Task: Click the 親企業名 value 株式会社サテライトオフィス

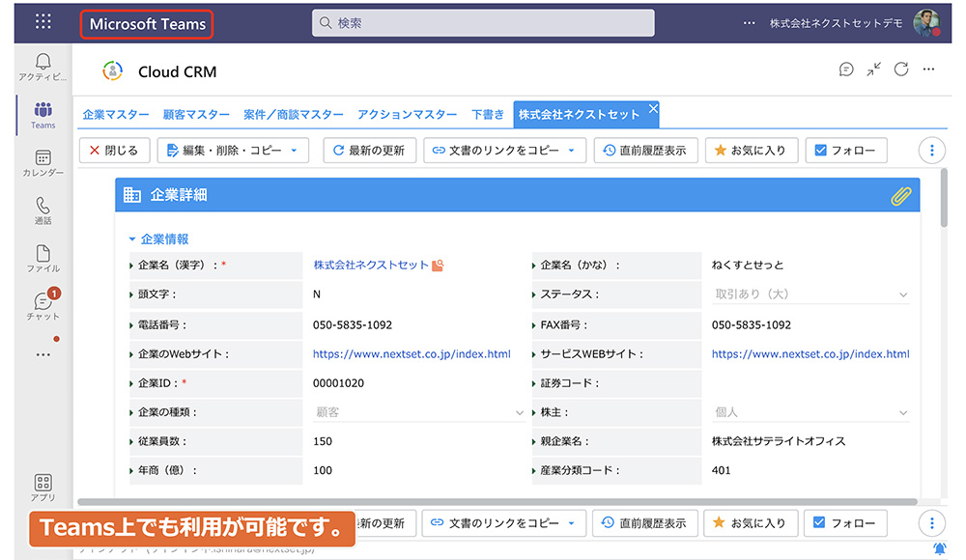Action: pos(779,441)
